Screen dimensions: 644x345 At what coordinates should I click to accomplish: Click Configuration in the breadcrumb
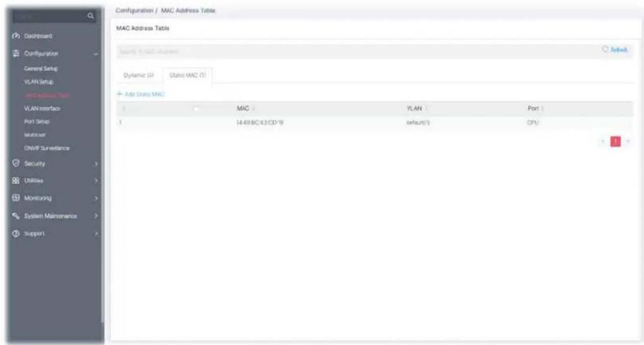[134, 10]
